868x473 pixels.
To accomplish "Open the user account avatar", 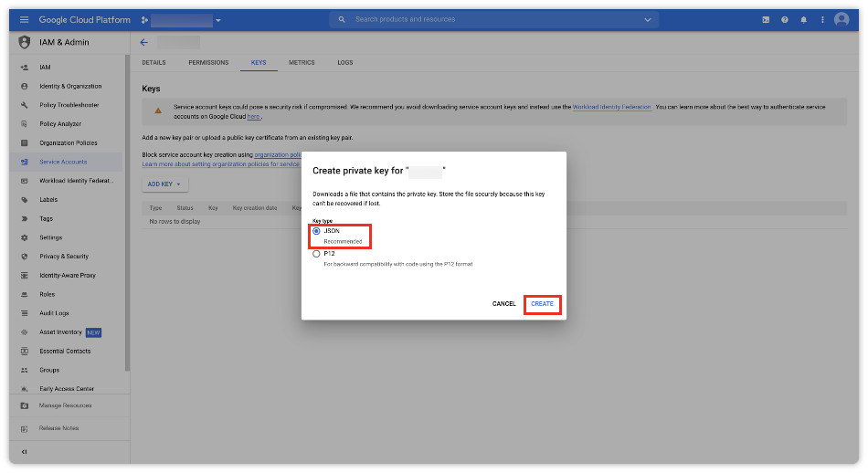I will pos(842,20).
